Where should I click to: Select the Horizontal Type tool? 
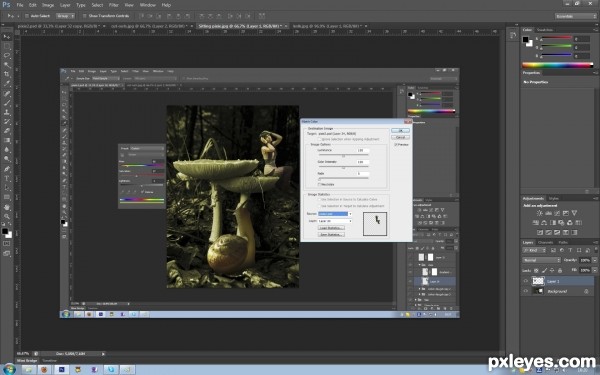coord(7,178)
